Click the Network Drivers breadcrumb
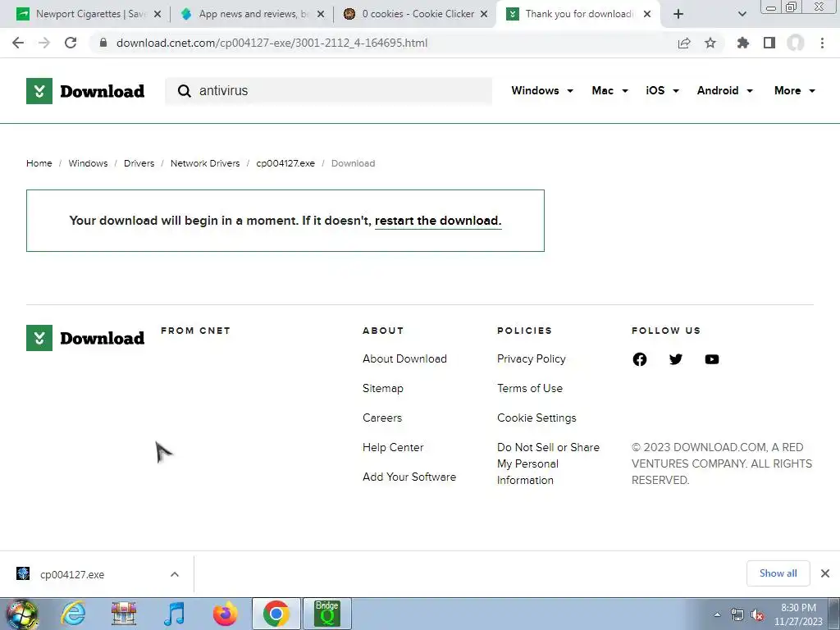 205,163
